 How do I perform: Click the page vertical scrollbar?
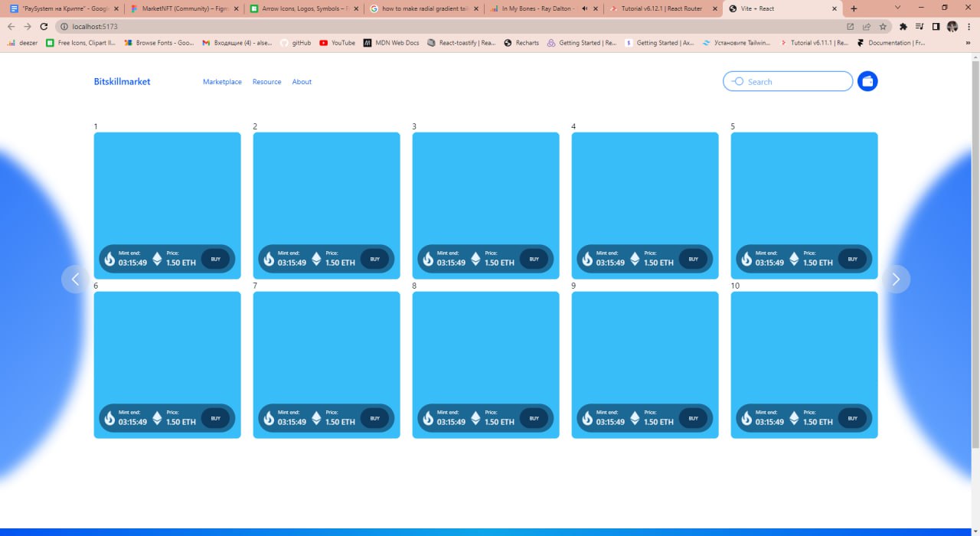coord(975,253)
